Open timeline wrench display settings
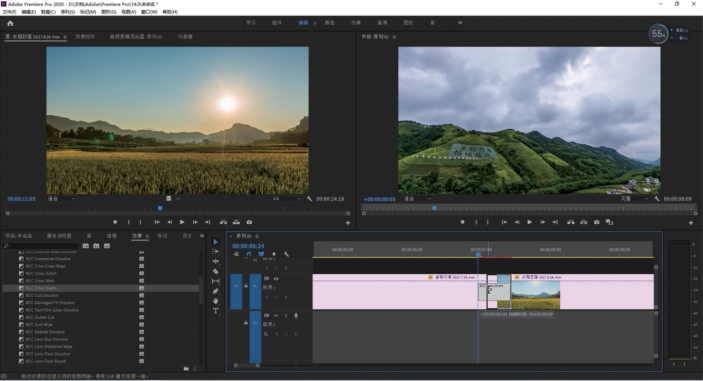703x381 pixels. coord(286,254)
